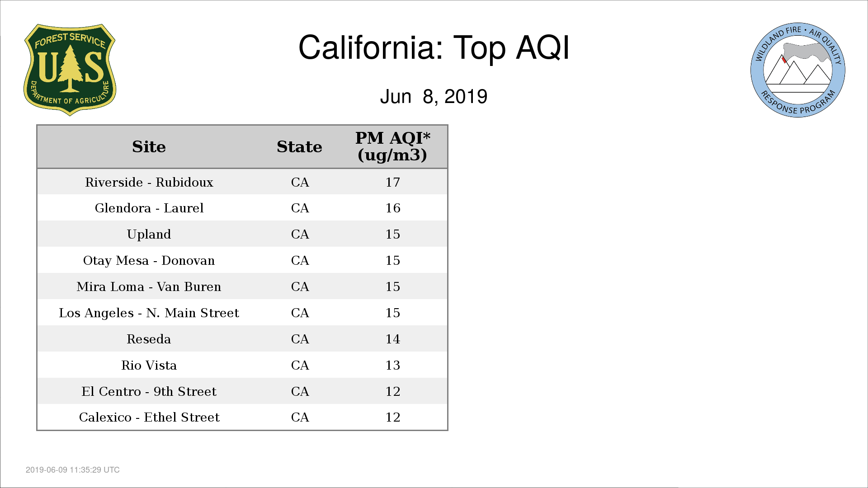868x488 pixels.
Task: Click the US Forest Service shield logo
Action: tap(70, 70)
